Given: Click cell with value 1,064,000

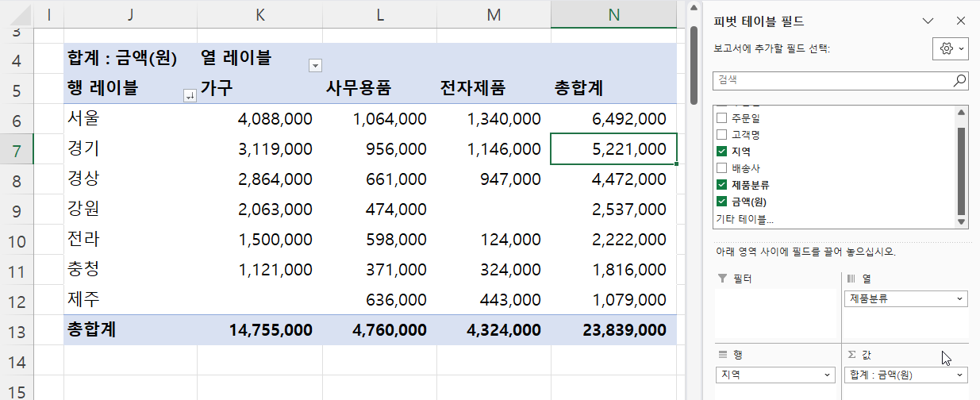Looking at the screenshot, I should click(380, 119).
